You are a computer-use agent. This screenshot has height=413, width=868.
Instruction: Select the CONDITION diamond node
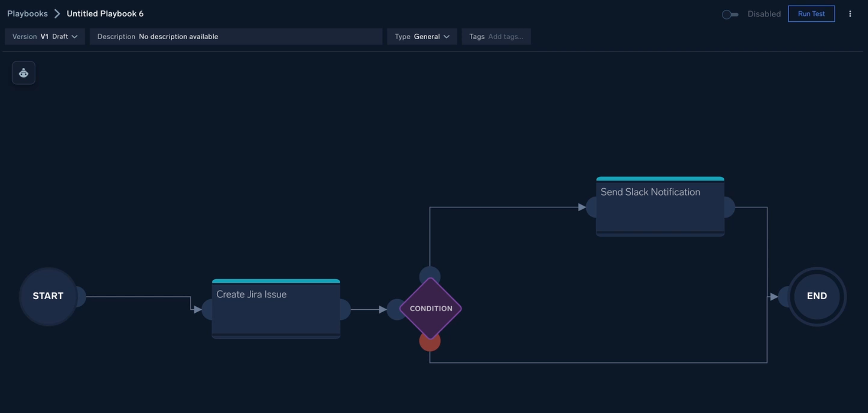431,308
